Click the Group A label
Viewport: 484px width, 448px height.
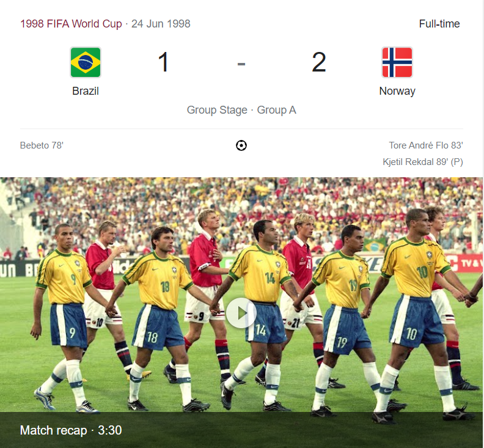coord(277,110)
